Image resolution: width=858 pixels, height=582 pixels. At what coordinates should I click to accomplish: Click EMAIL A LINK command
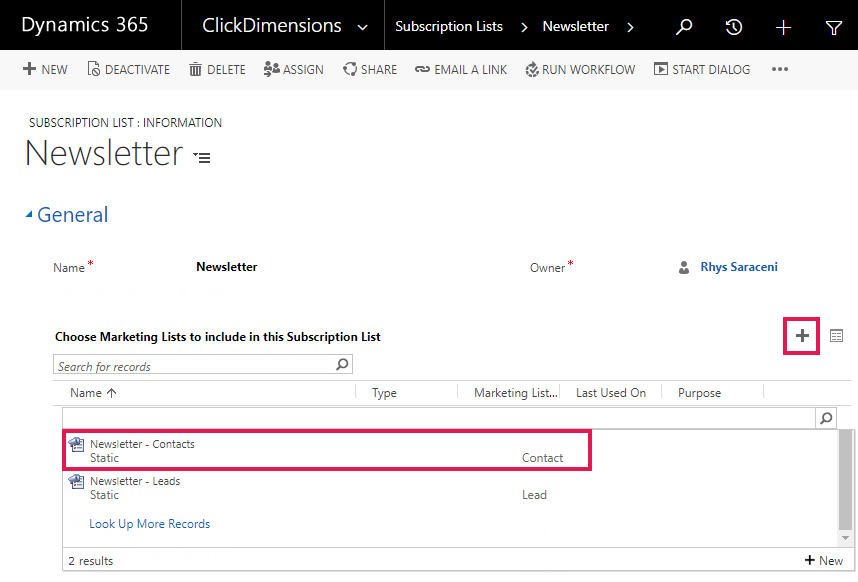(x=461, y=69)
